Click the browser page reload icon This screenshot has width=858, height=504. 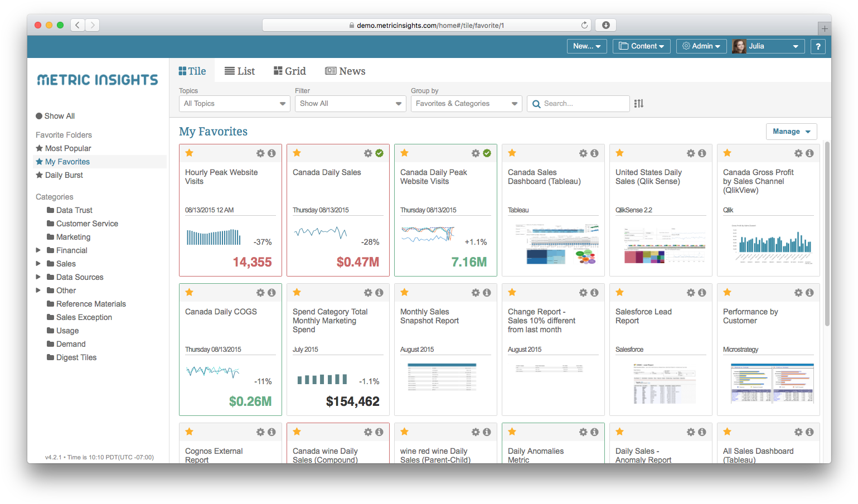[x=584, y=25]
